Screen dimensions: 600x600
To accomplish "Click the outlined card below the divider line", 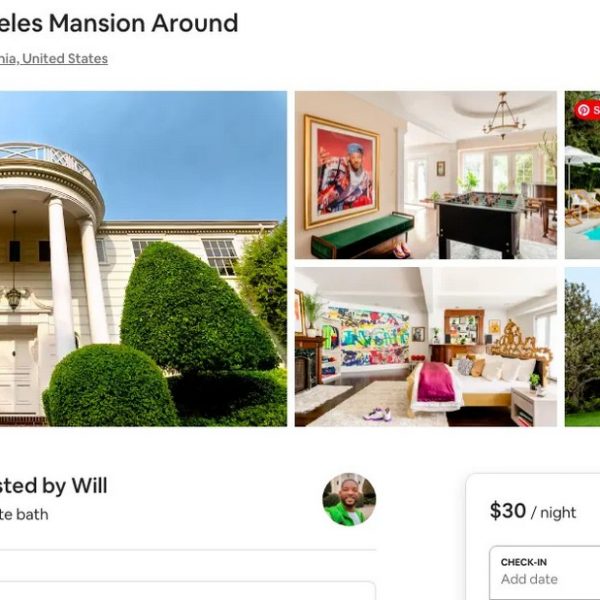I will pos(188,590).
